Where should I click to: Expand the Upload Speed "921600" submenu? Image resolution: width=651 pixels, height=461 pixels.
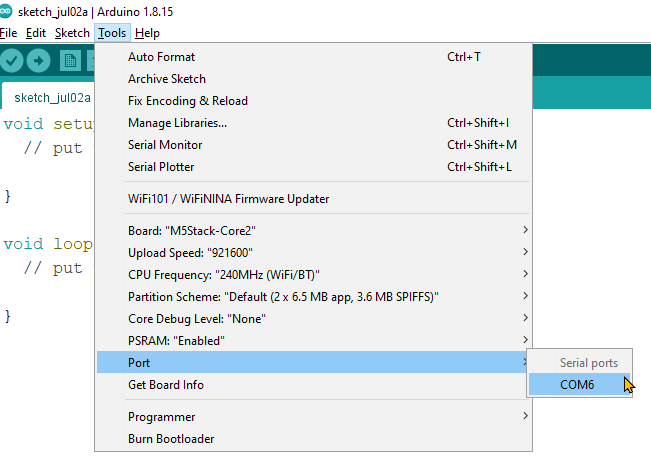pyautogui.click(x=314, y=253)
